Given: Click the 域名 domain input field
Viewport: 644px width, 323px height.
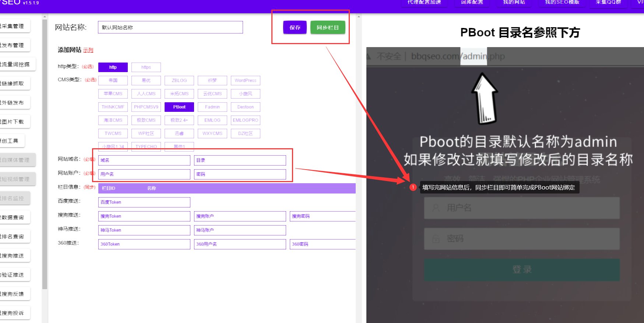Looking at the screenshot, I should pos(144,160).
